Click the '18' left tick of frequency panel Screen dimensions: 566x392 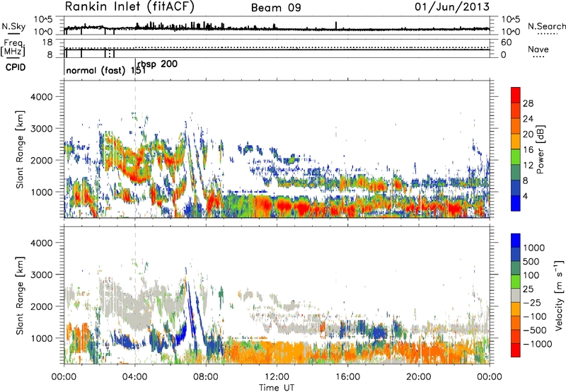click(47, 42)
